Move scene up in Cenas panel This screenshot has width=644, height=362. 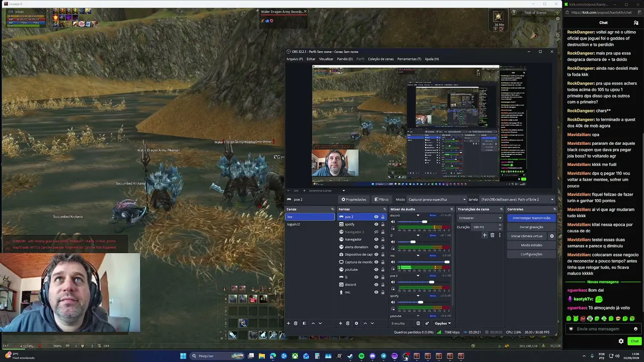(313, 323)
